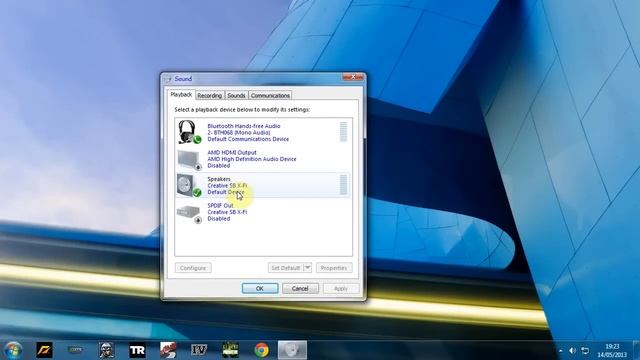Open the TR taskbar shortcut
This screenshot has width=640, height=360.
pyautogui.click(x=137, y=350)
